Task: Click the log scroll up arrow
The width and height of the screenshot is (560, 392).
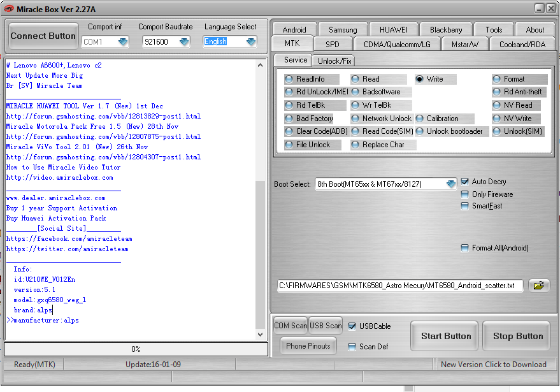Action: click(x=260, y=65)
